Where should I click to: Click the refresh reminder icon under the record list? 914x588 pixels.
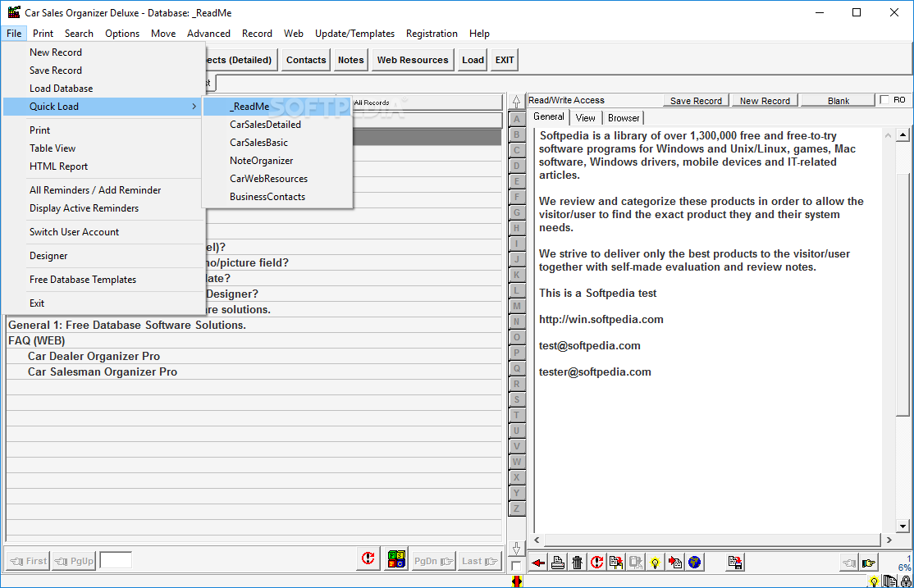[368, 558]
